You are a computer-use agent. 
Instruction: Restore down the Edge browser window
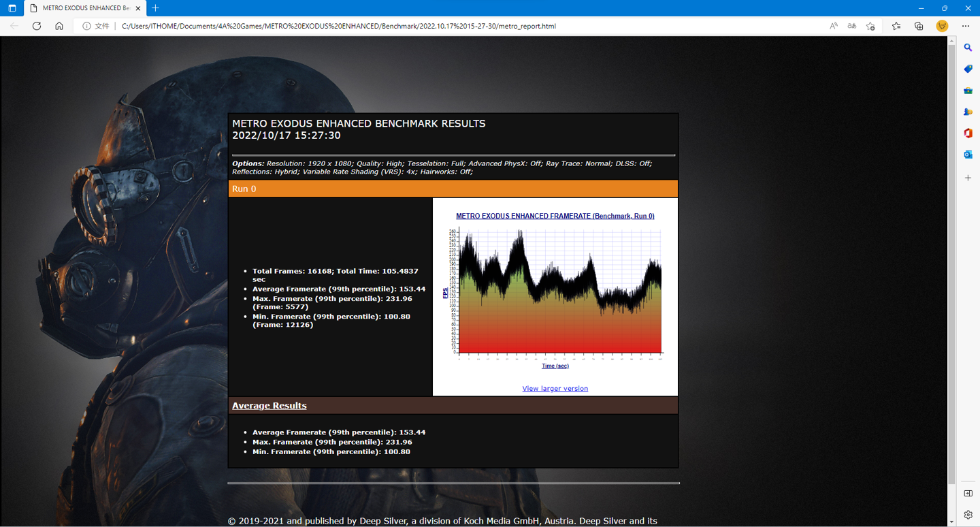click(x=945, y=8)
